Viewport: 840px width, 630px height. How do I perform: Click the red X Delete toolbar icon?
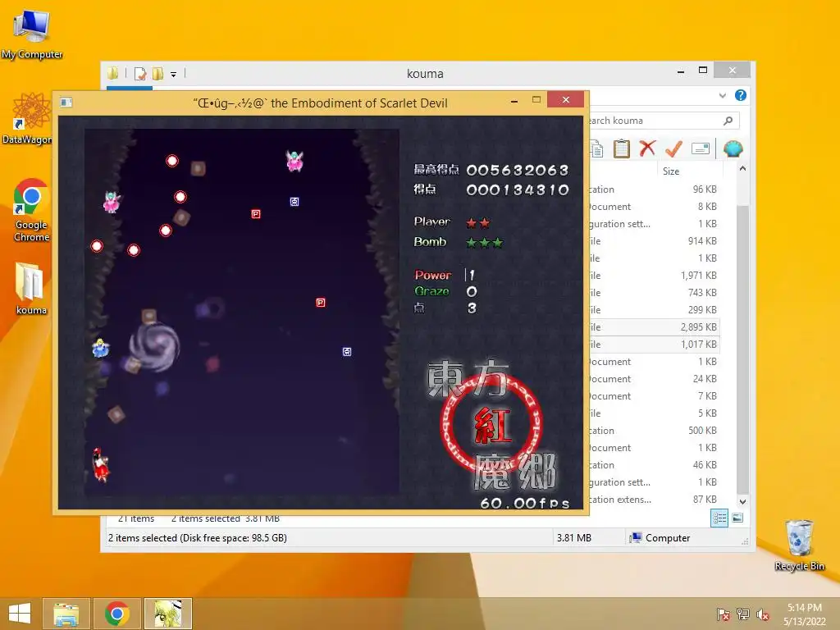point(647,148)
